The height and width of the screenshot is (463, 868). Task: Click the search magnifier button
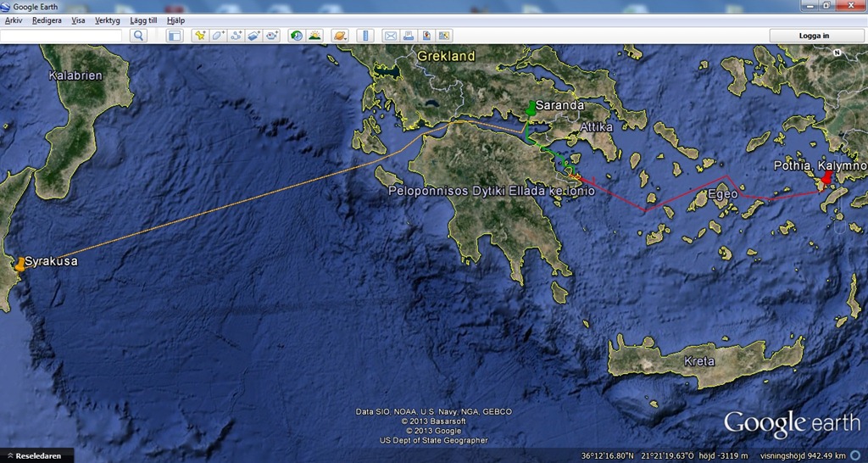click(x=139, y=36)
